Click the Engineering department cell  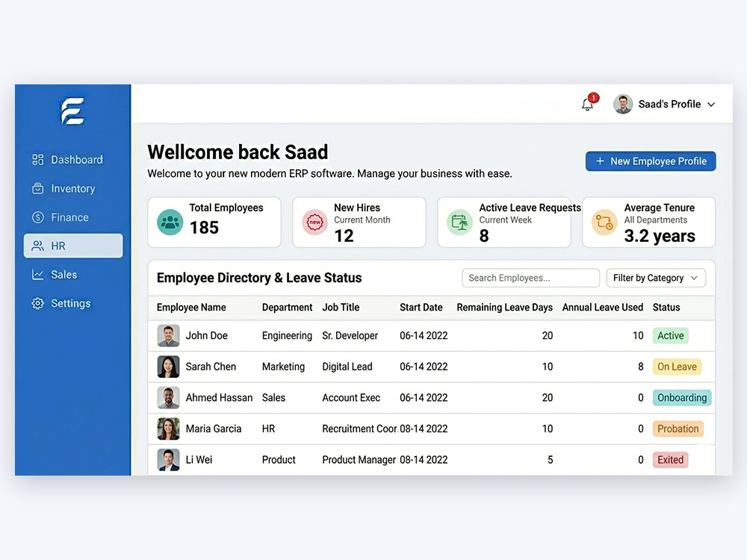(x=288, y=336)
